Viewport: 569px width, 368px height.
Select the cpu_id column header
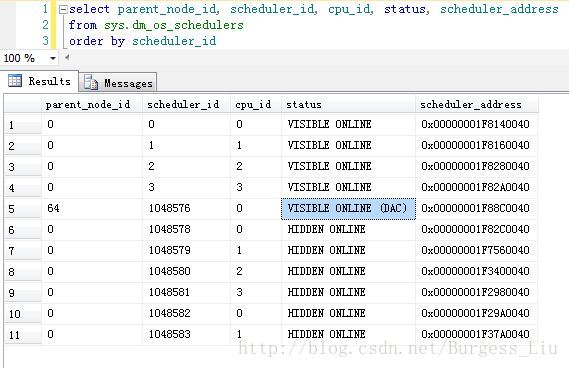(x=256, y=105)
